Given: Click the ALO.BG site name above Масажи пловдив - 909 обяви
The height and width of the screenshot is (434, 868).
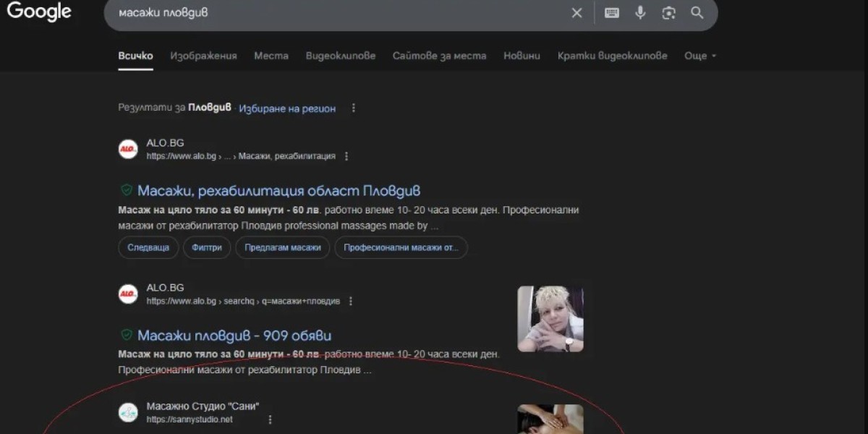Looking at the screenshot, I should pos(166,288).
